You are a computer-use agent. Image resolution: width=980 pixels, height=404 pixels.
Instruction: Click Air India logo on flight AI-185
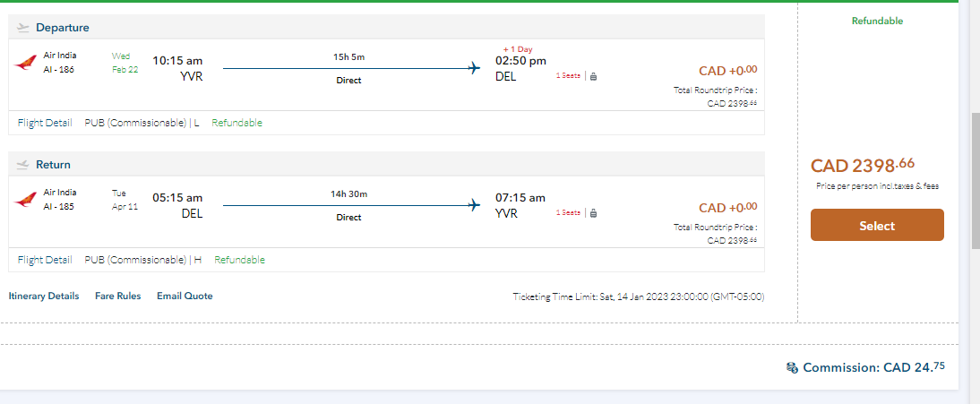click(x=26, y=200)
